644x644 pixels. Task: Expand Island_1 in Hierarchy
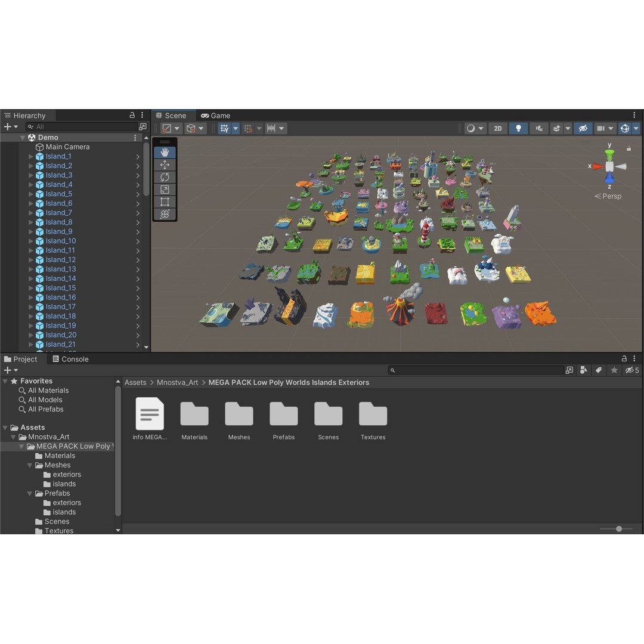31,156
